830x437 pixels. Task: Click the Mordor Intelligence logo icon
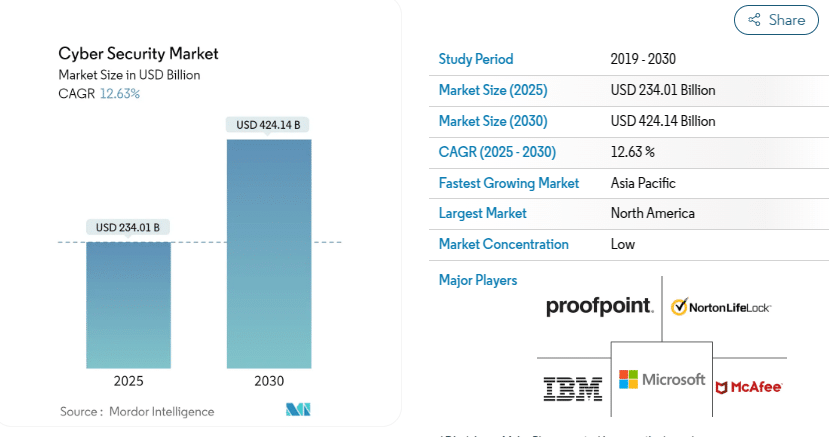click(x=298, y=410)
